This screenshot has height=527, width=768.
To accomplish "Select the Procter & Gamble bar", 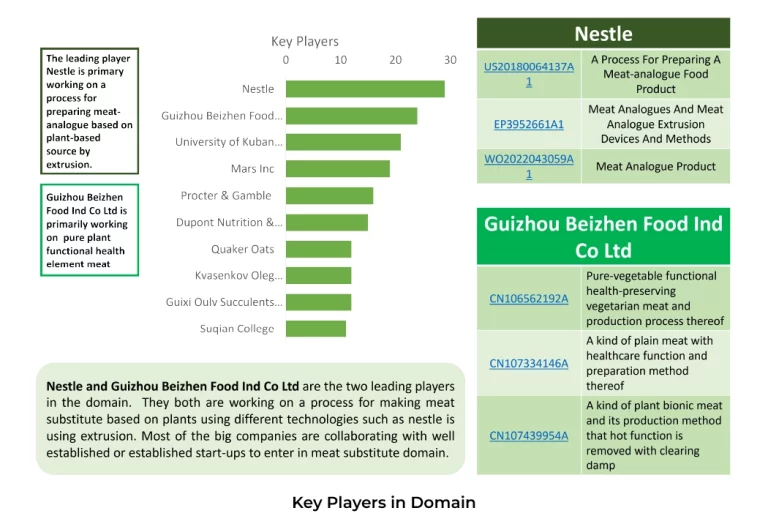I will (x=330, y=195).
